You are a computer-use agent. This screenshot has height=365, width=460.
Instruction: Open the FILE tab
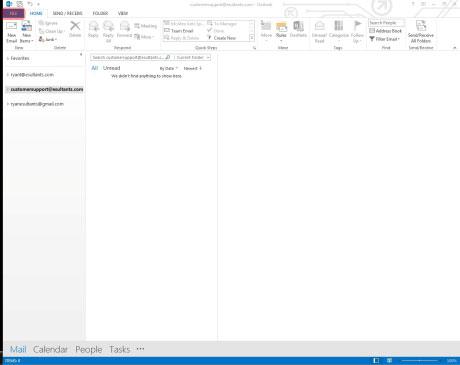[13, 13]
